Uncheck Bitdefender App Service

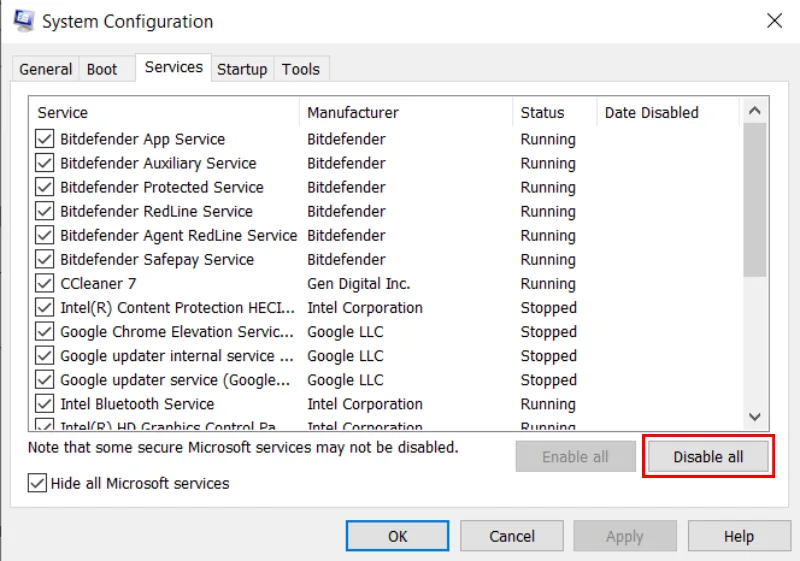tap(44, 139)
